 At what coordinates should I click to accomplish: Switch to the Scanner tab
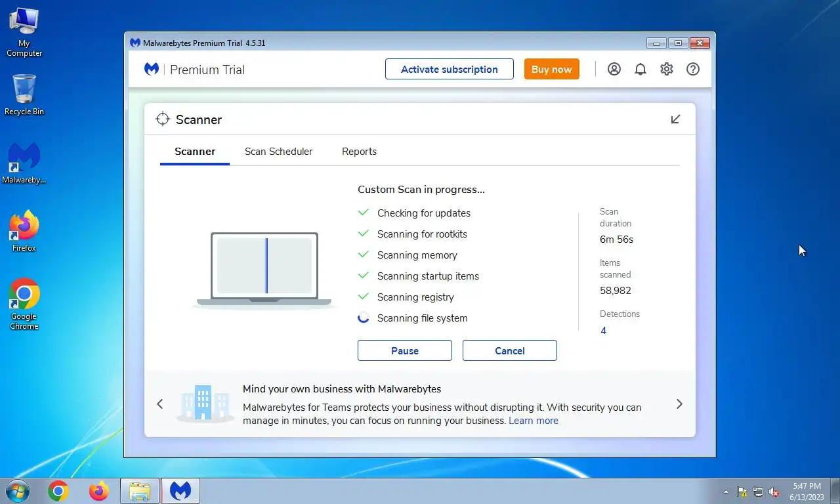[x=195, y=152]
